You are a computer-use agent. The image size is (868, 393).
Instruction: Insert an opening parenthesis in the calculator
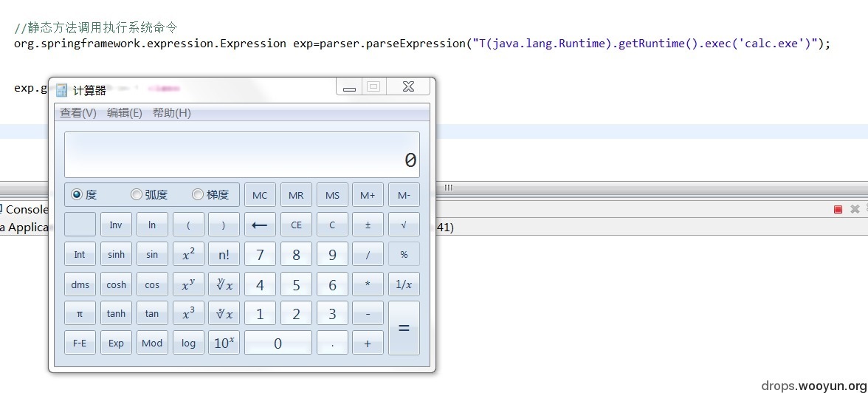188,225
